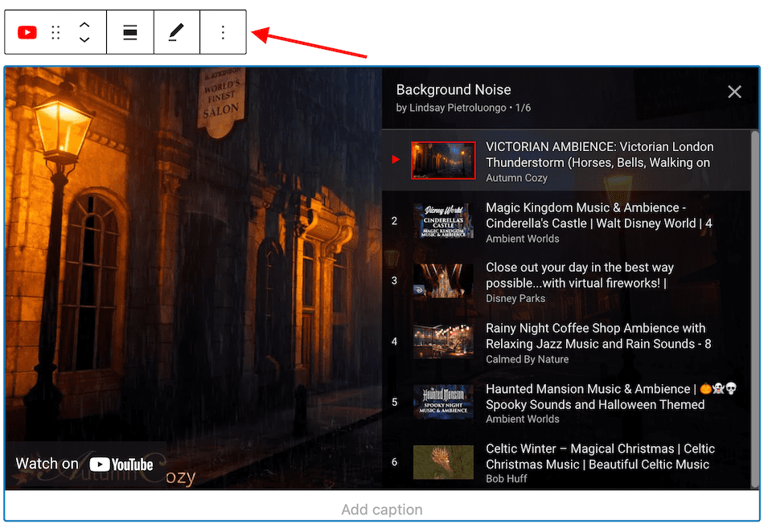772x532 pixels.
Task: Move the embed block down
Action: tap(84, 39)
